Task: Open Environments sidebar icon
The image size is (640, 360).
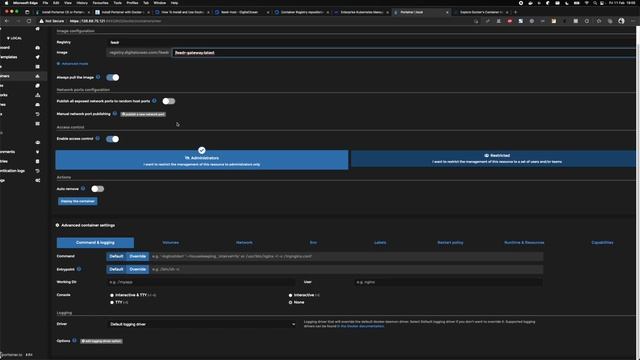Action: [x=38, y=152]
